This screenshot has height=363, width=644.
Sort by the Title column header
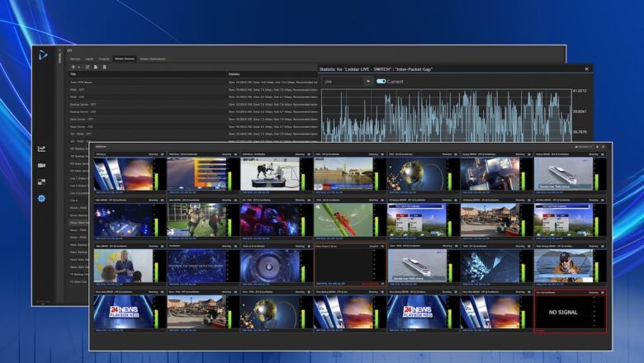(x=148, y=74)
